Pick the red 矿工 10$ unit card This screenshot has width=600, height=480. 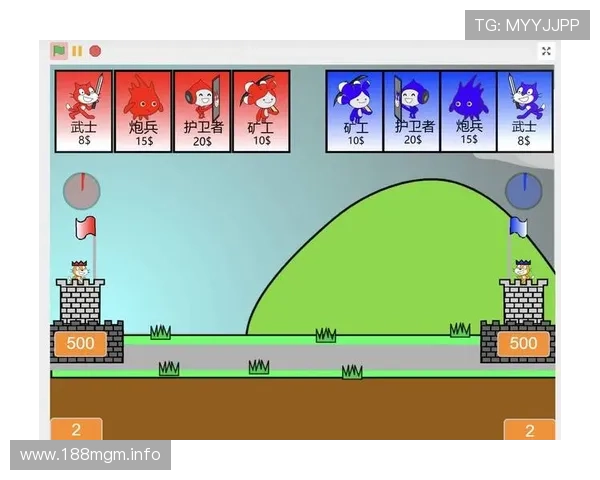(x=261, y=110)
